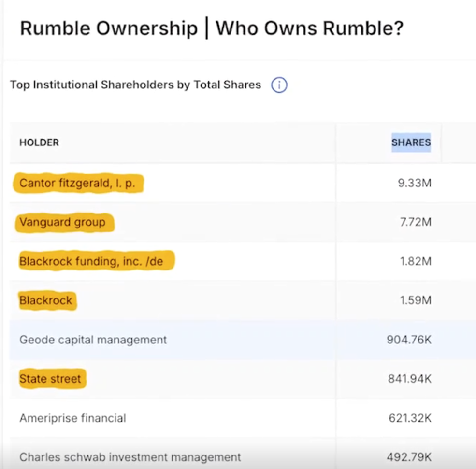Viewport: 476px width, 469px height.
Task: Click the Rumble Ownership page title
Action: pyautogui.click(x=211, y=29)
